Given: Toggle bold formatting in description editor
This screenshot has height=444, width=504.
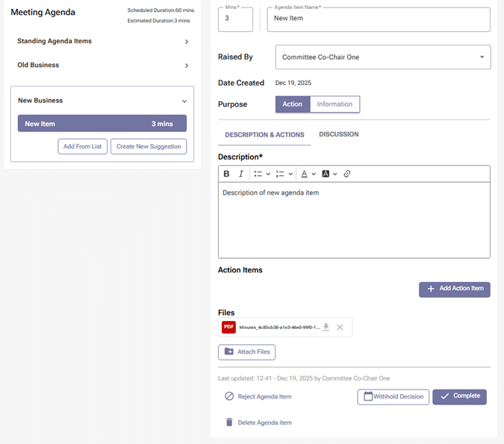Looking at the screenshot, I should click(226, 174).
